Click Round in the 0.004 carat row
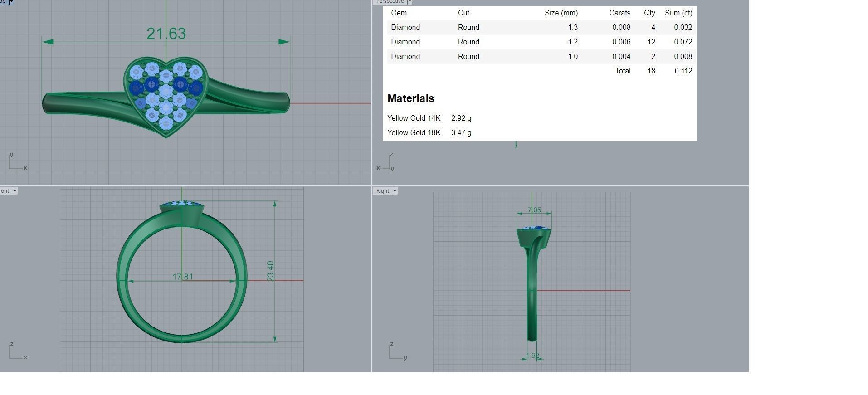This screenshot has width=868, height=395. tap(468, 57)
